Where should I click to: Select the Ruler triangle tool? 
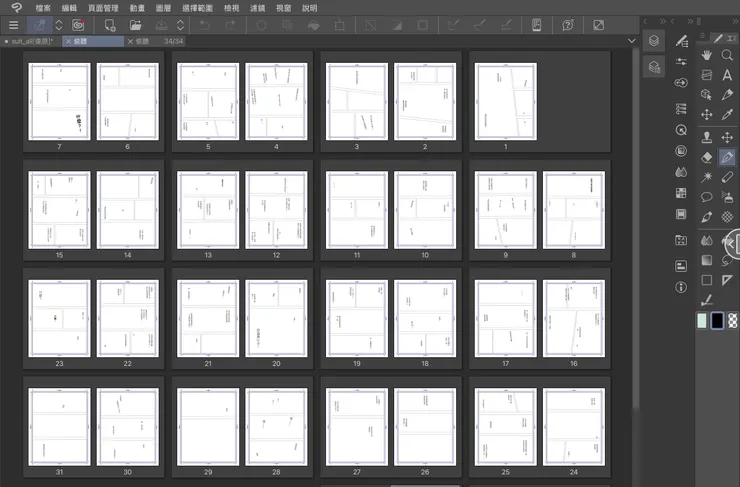coord(727,280)
